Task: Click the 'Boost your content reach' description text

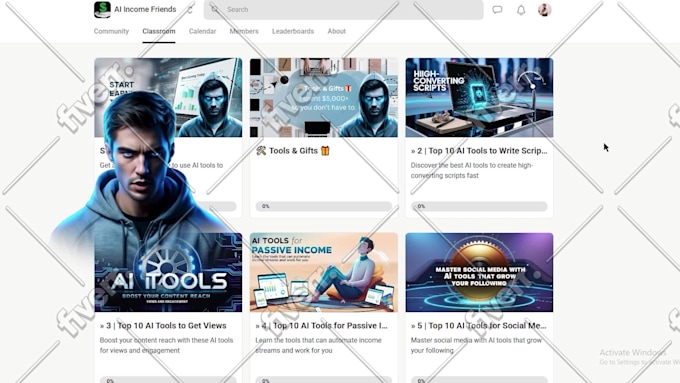Action: [x=166, y=345]
